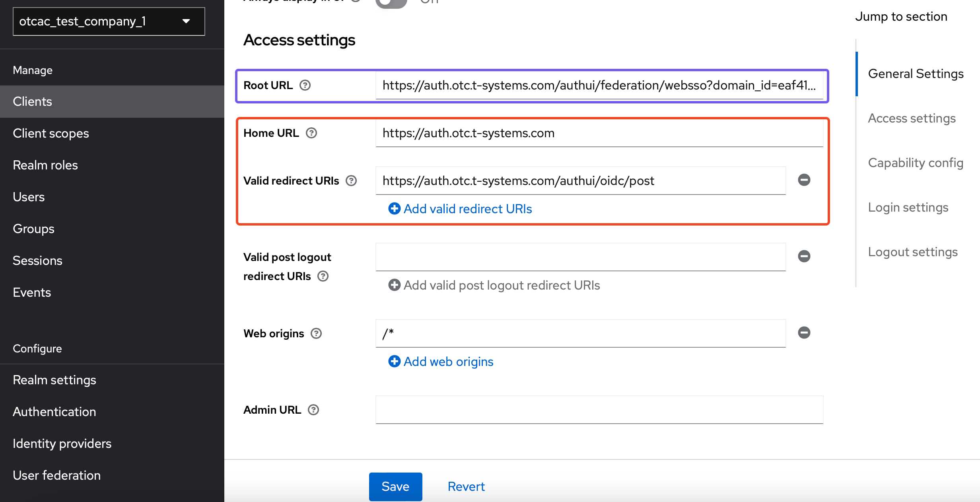Screen dimensions: 980x502
Task: Remove the oidc/post redirect URI entry
Action: point(804,180)
